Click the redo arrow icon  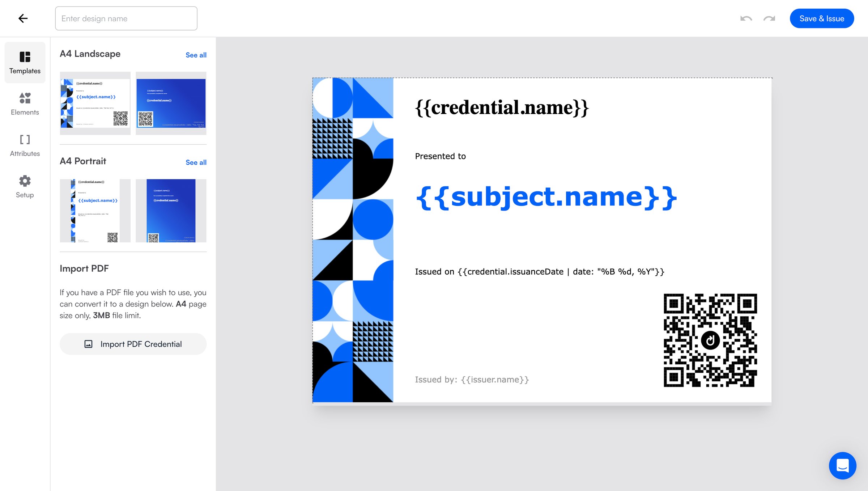(x=769, y=18)
